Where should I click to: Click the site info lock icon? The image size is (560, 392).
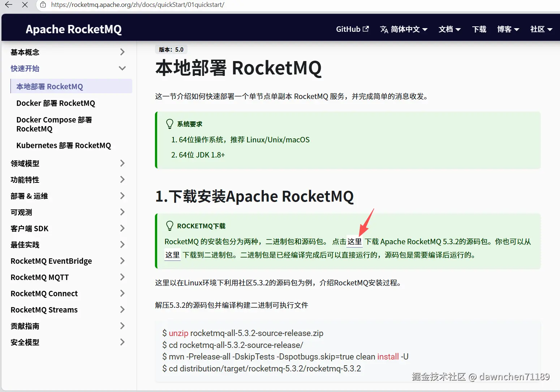(x=43, y=5)
